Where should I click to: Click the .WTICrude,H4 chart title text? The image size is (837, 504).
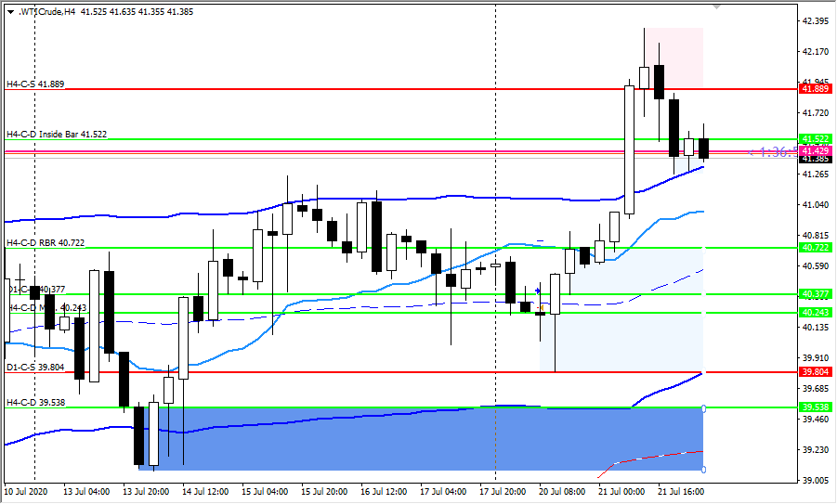(x=43, y=10)
